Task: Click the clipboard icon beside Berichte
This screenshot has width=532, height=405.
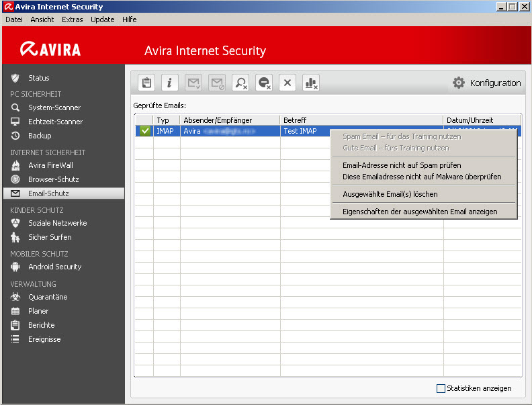Action: (x=15, y=325)
